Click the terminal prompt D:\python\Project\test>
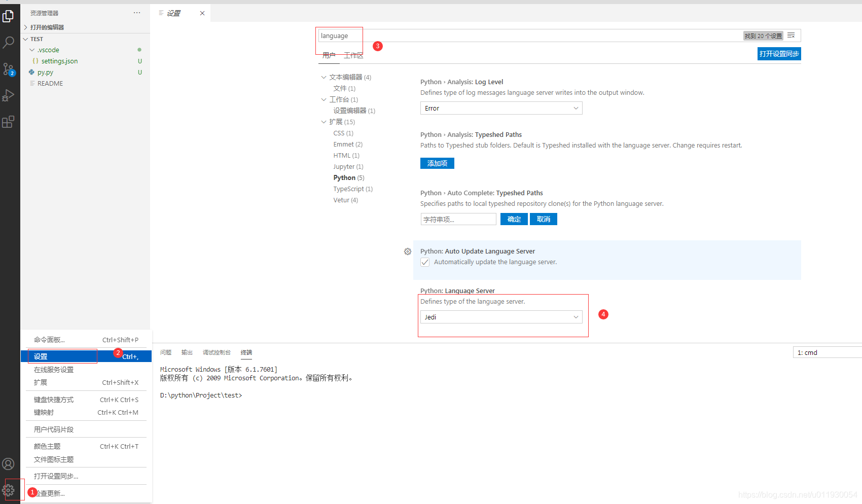862x504 pixels. click(x=201, y=395)
